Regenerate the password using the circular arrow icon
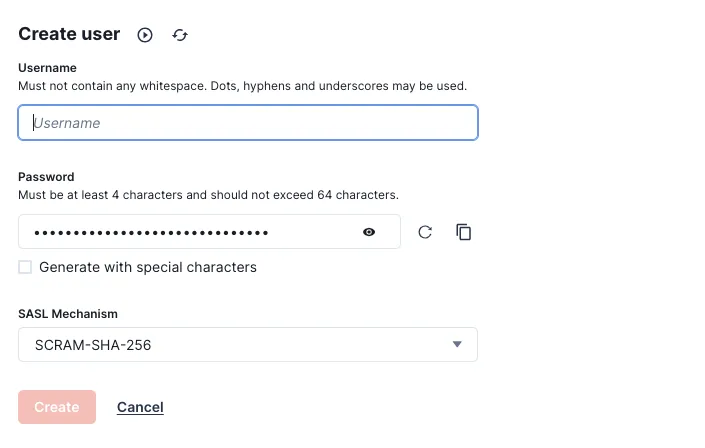705x448 pixels. click(x=425, y=232)
